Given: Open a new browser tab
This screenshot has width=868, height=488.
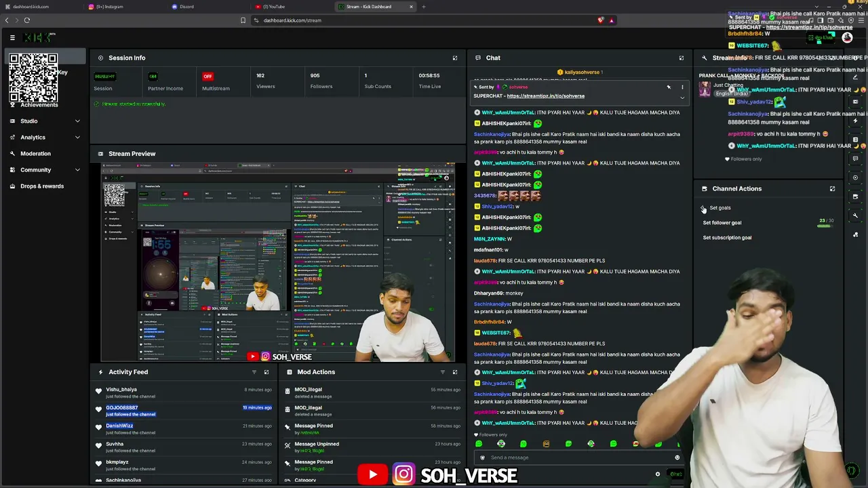Looking at the screenshot, I should click(424, 7).
